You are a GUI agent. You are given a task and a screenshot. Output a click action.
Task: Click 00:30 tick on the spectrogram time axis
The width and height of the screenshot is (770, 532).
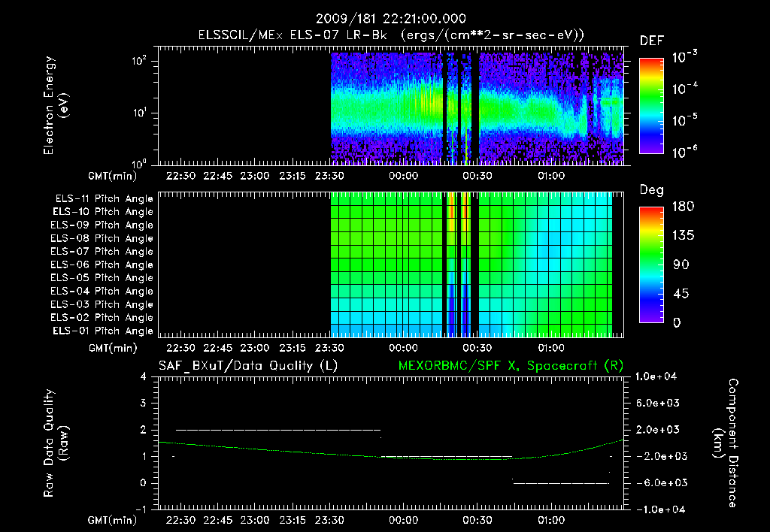(477, 176)
